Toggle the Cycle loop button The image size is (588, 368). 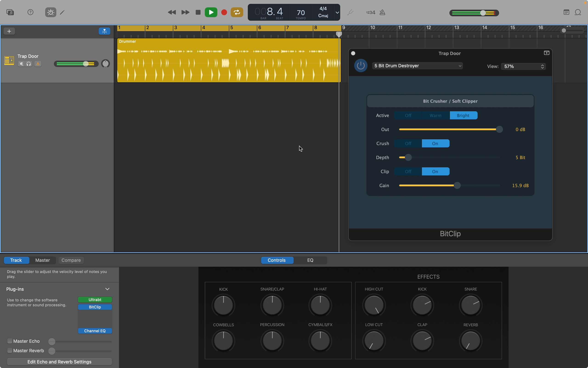pos(237,12)
